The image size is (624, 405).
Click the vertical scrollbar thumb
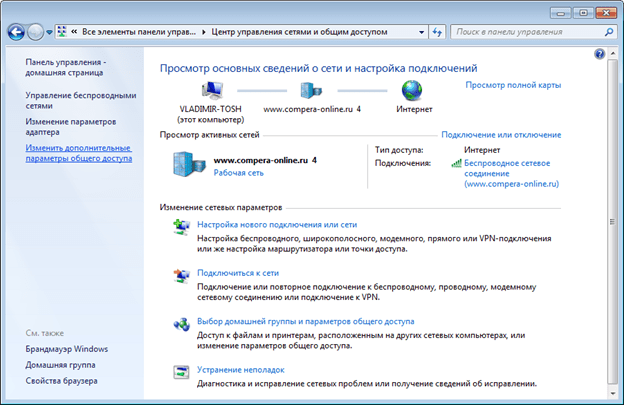tap(612, 222)
